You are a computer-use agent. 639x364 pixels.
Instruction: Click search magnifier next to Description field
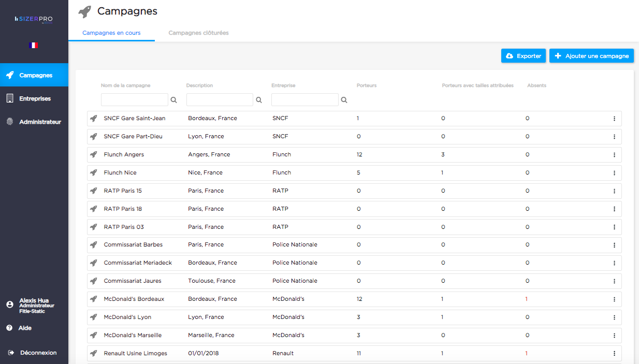pos(259,100)
